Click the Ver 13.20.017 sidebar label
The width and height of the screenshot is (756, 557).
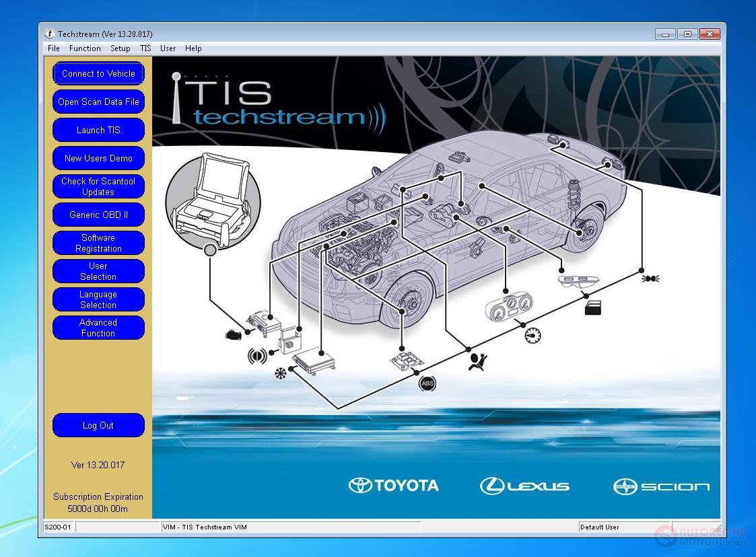(x=98, y=465)
